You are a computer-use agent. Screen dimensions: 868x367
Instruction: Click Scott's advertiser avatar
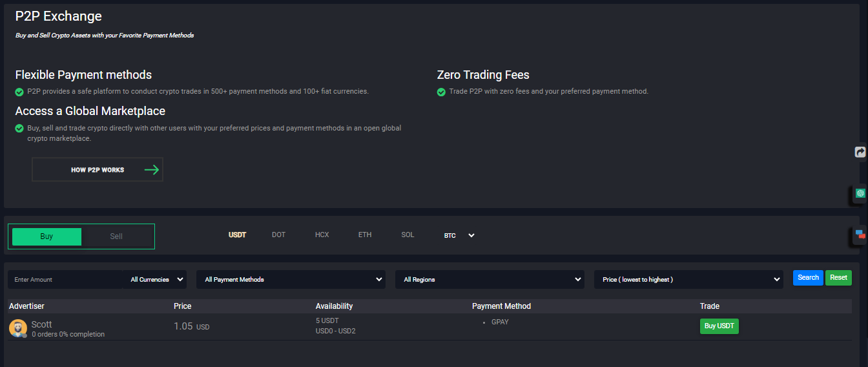coord(17,328)
